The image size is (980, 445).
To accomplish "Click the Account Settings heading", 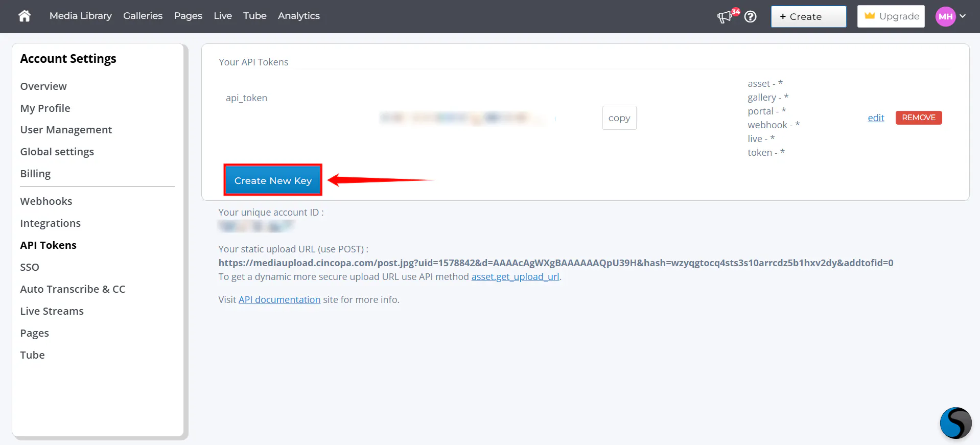I will (x=68, y=59).
